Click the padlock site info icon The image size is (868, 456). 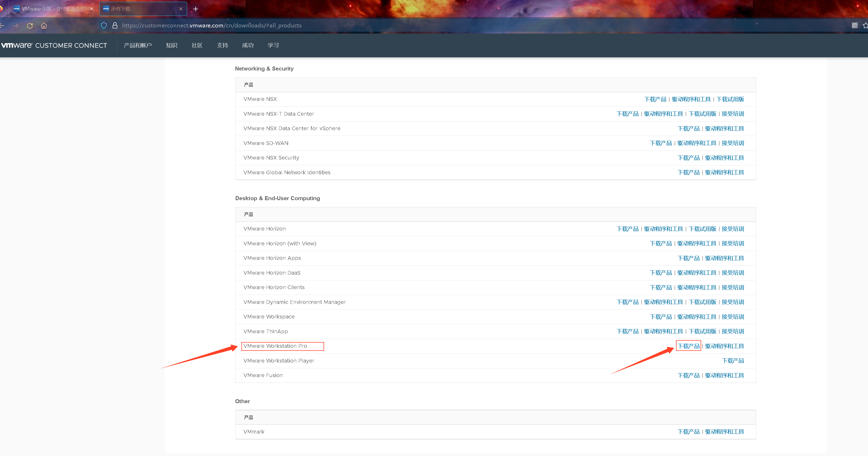tap(115, 26)
